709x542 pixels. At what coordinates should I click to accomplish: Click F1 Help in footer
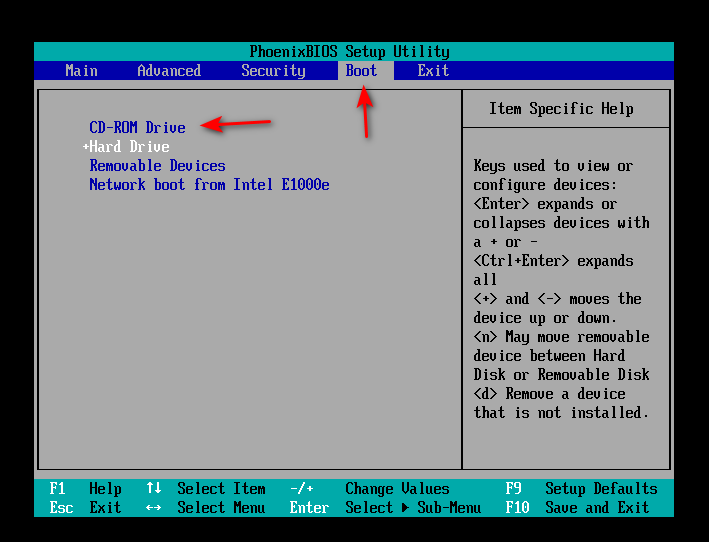[85, 488]
